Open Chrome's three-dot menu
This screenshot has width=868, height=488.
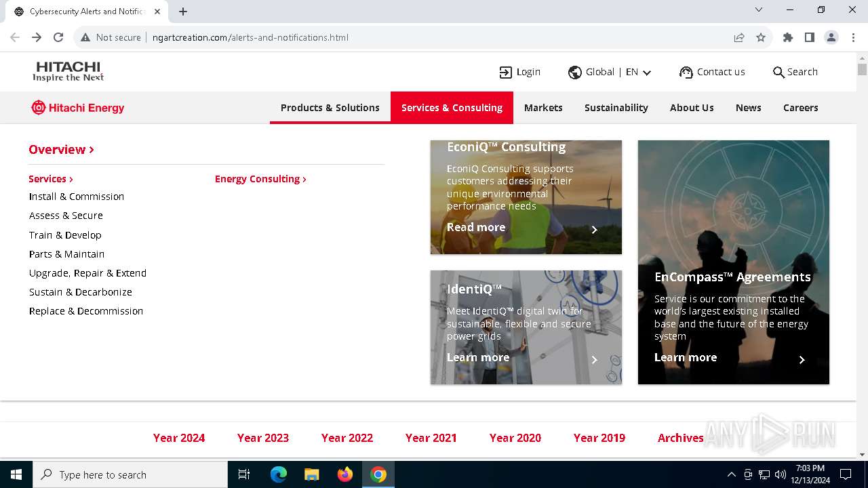click(853, 37)
